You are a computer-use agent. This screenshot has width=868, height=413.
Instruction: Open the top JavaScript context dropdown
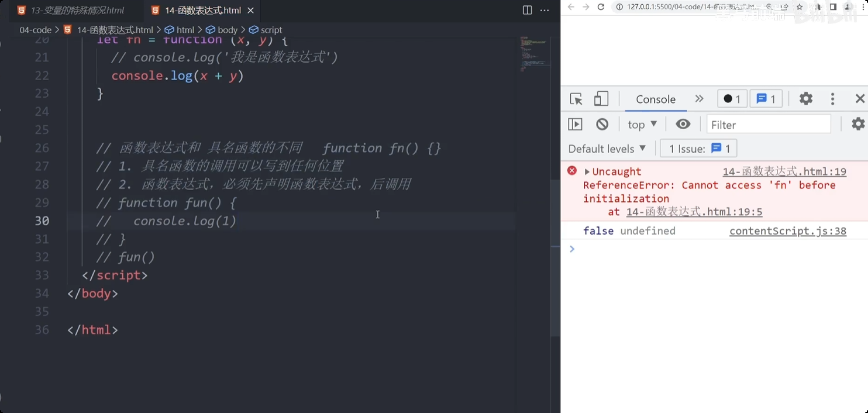[x=642, y=124]
